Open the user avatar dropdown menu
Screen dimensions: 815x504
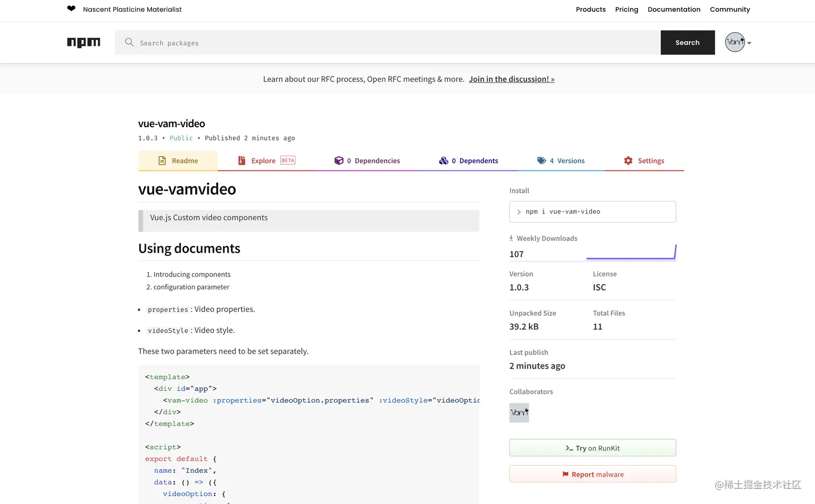click(x=738, y=43)
